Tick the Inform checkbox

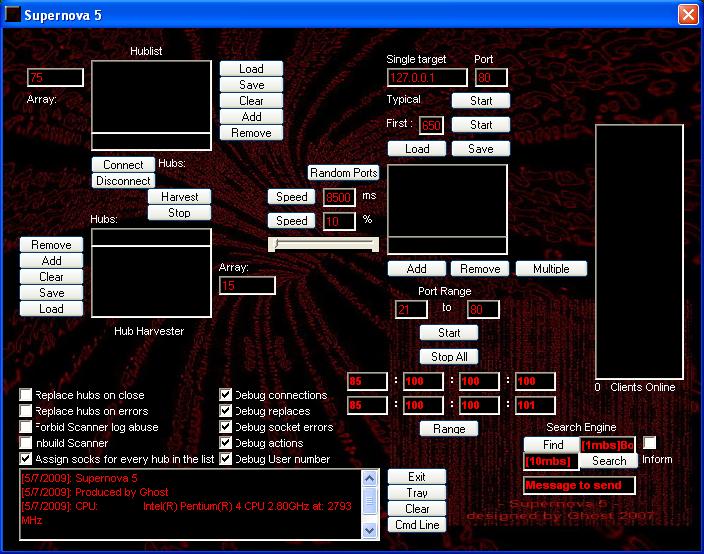(x=649, y=443)
